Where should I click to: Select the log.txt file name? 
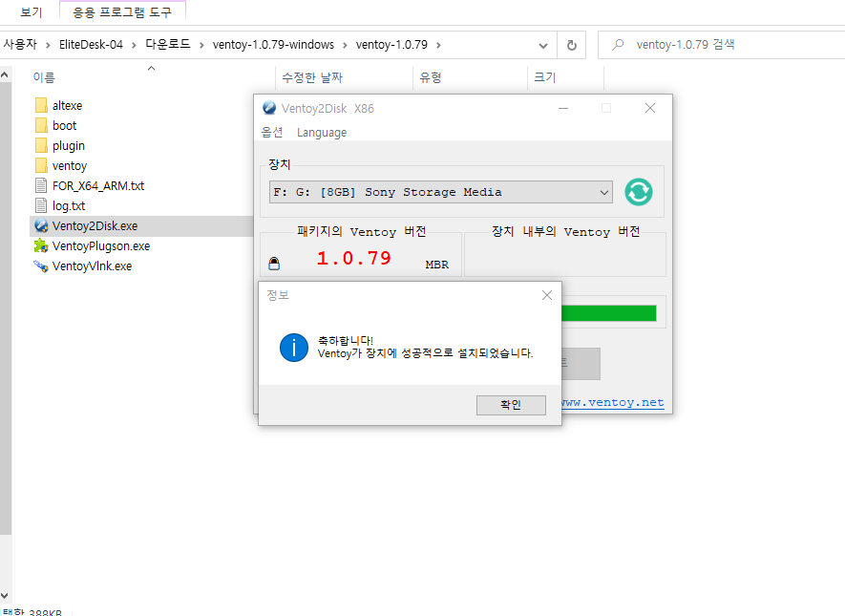pos(69,206)
